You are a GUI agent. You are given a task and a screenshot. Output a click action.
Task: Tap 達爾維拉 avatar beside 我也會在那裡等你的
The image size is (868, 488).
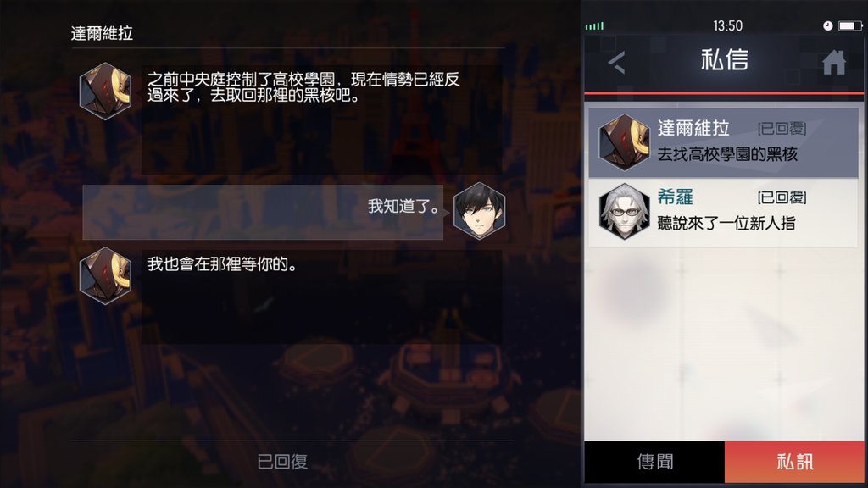coord(105,275)
